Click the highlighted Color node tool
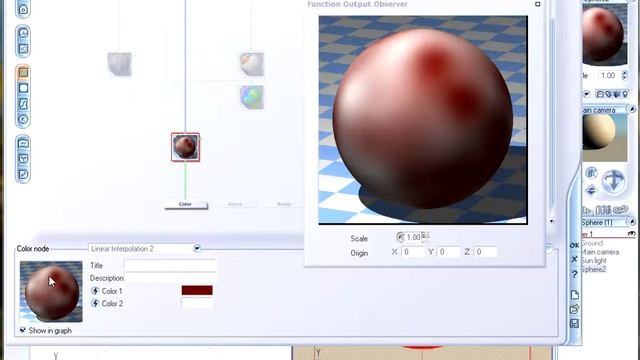This screenshot has width=640, height=360. [23, 73]
